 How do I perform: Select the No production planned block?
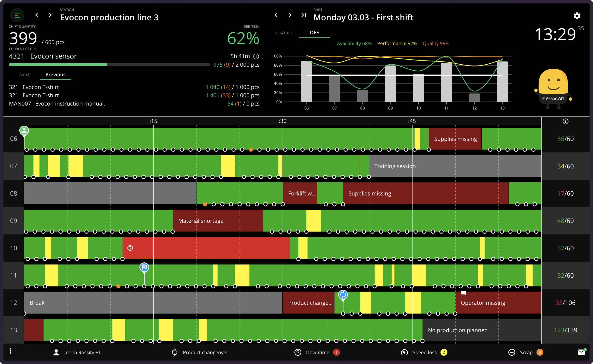482,330
